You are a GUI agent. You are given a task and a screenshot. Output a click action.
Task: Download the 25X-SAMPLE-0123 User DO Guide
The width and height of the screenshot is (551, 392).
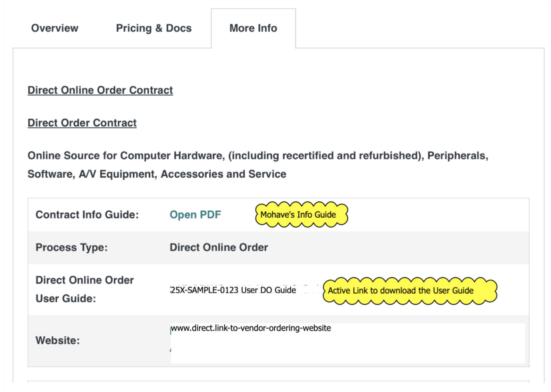(x=233, y=290)
